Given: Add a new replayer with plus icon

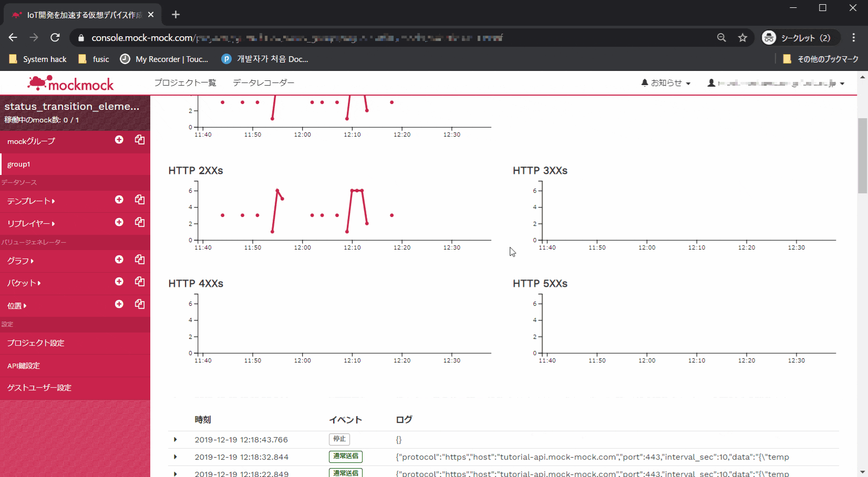Looking at the screenshot, I should tap(119, 222).
